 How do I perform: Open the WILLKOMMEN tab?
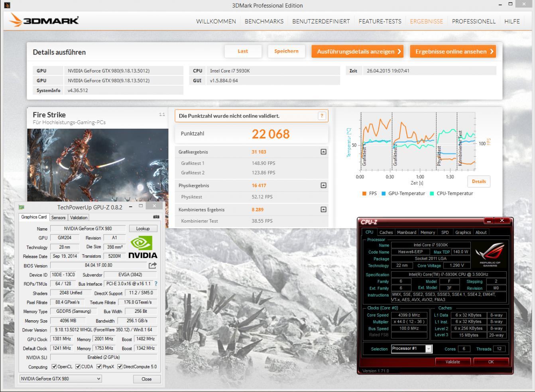(x=216, y=22)
